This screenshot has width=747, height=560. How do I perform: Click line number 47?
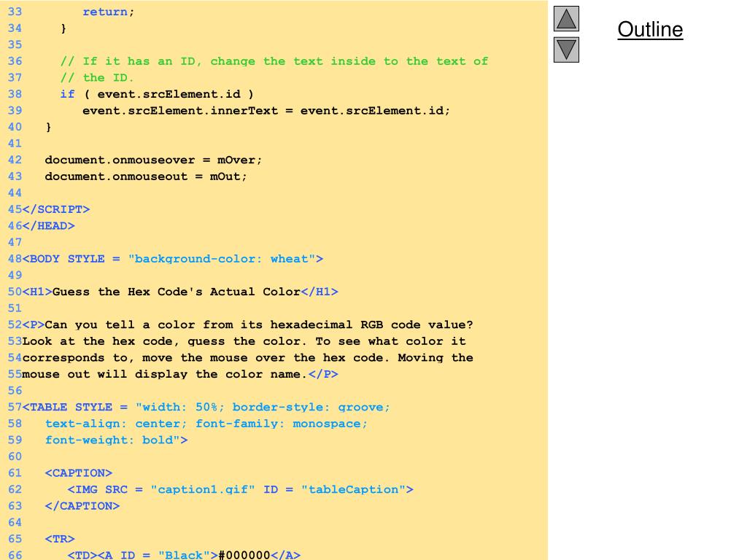[15, 242]
